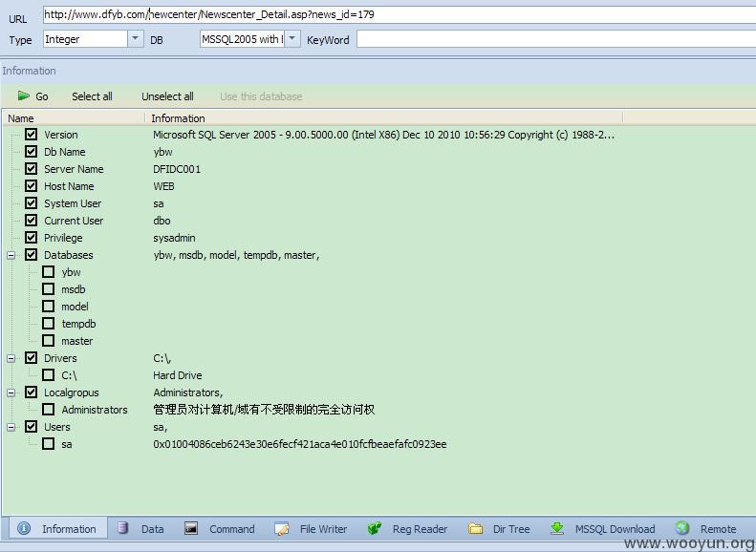Click the Hard Drive description text
The height and width of the screenshot is (552, 756).
[178, 375]
